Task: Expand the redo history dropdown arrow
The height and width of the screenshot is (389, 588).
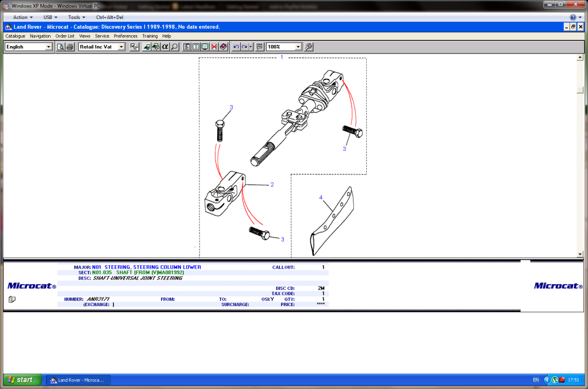Action: click(x=251, y=47)
